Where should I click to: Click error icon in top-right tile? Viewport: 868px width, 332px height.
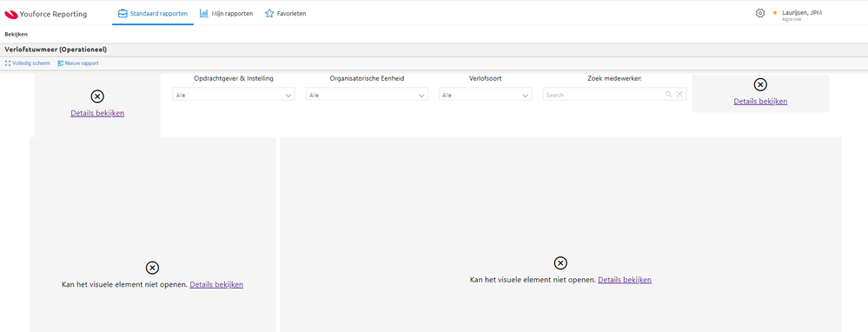coord(760,84)
